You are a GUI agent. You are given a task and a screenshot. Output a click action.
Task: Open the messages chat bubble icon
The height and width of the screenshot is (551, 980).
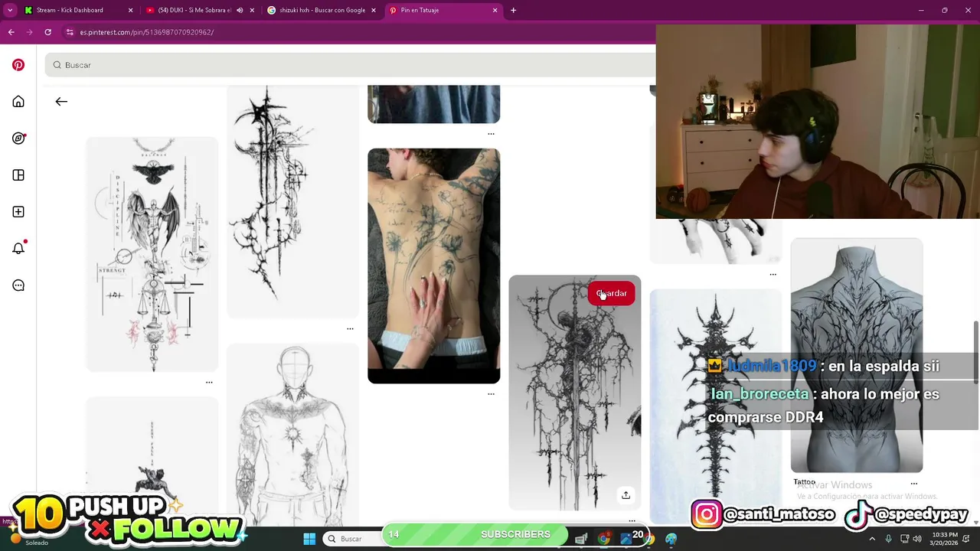pos(18,285)
